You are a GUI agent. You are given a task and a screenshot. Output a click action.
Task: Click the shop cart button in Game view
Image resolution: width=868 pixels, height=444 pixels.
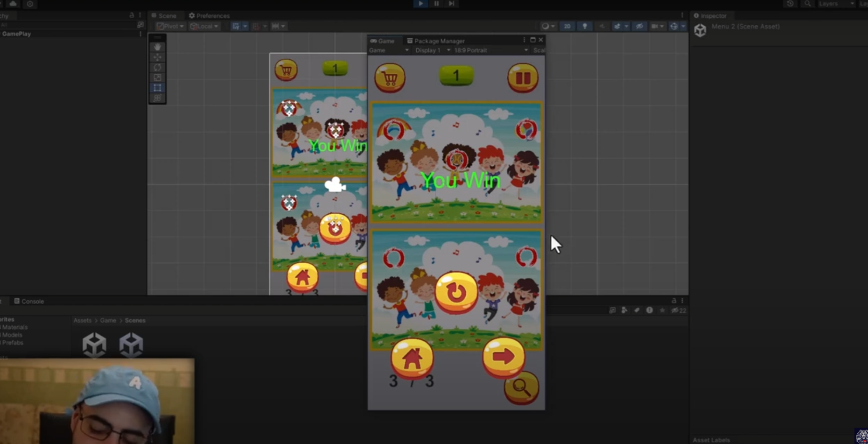pos(390,78)
